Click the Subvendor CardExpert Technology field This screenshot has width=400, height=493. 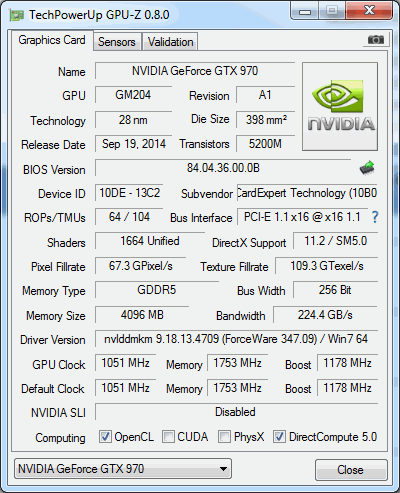pyautogui.click(x=307, y=193)
